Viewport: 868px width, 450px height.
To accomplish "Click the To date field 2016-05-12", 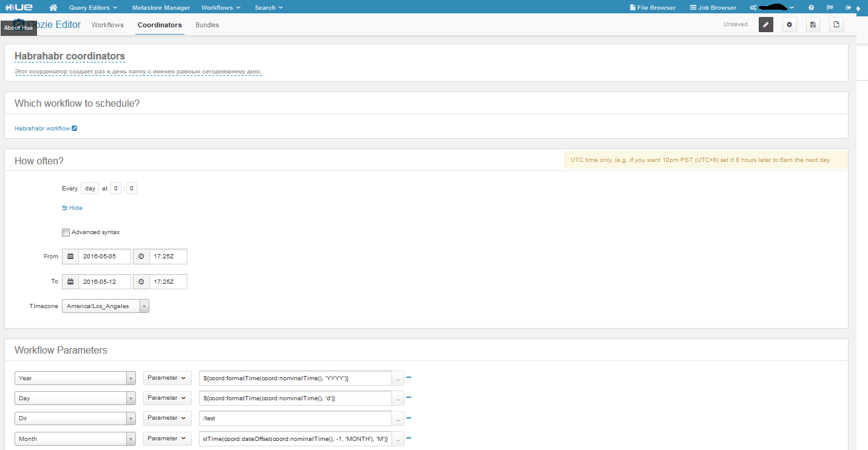I will 104,282.
